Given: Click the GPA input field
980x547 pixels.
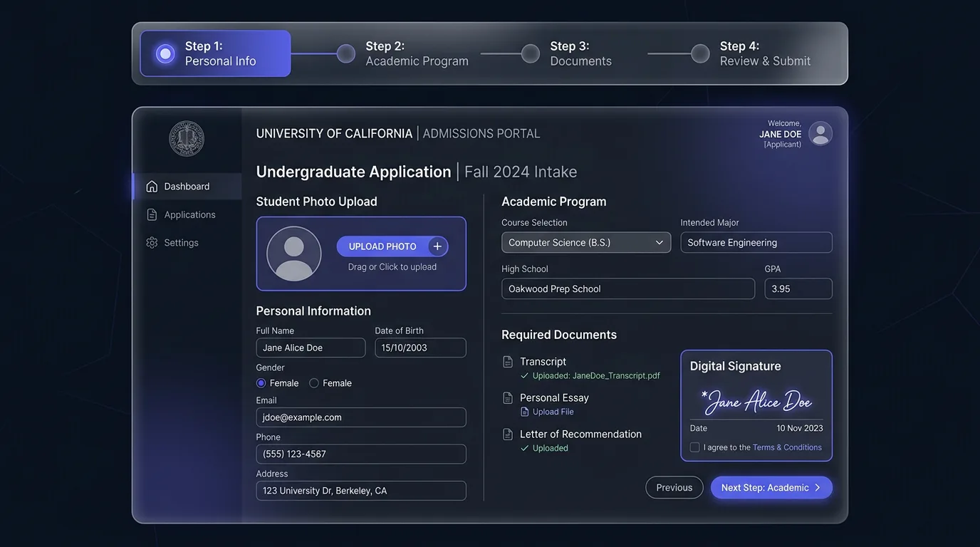Looking at the screenshot, I should [798, 288].
